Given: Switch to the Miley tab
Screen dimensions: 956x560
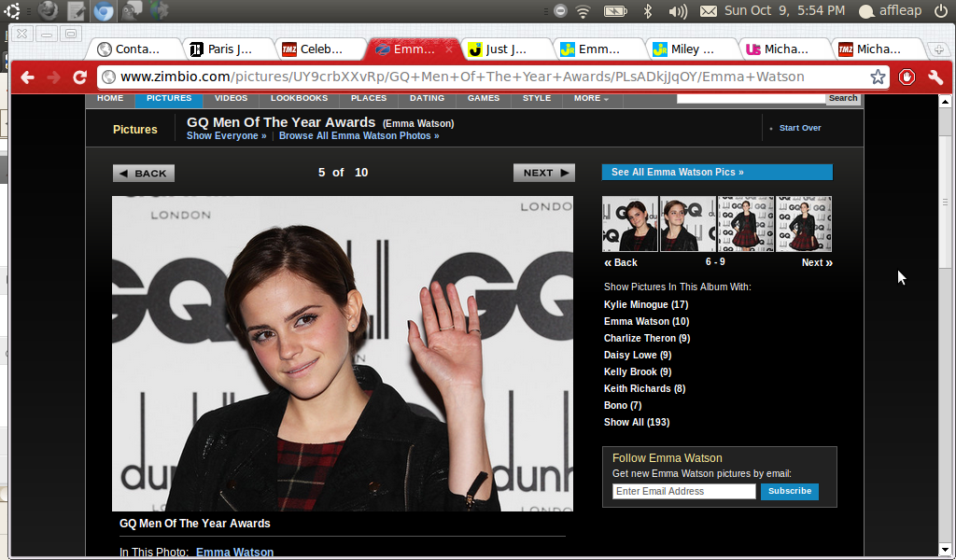Looking at the screenshot, I should coord(691,49).
